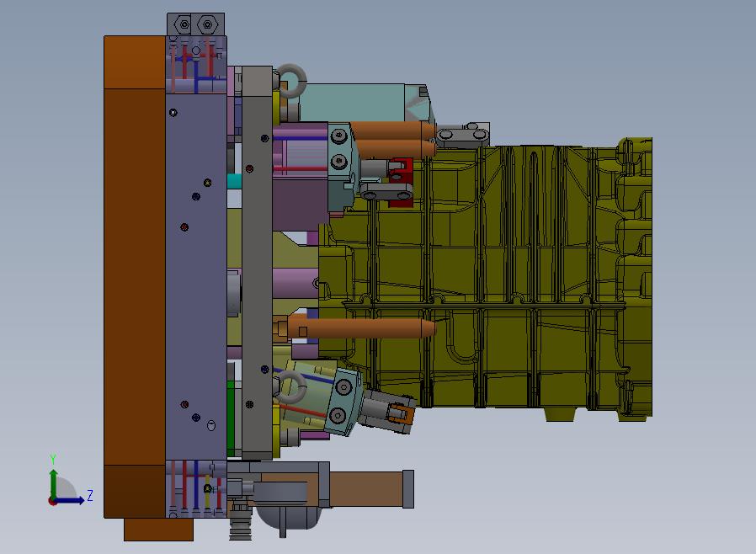
Task: Select the small brown foot block at bottom
Action: click(158, 530)
